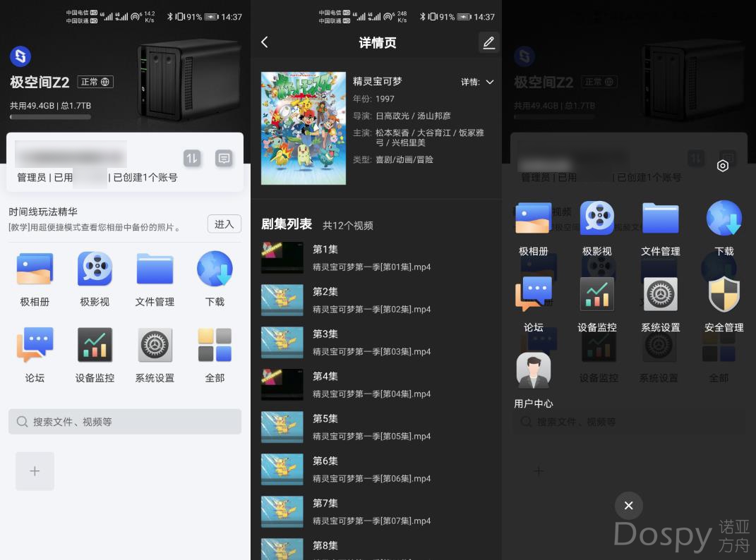Open 下载 in the dark all-apps overlay
This screenshot has height=560, width=756.
(724, 219)
